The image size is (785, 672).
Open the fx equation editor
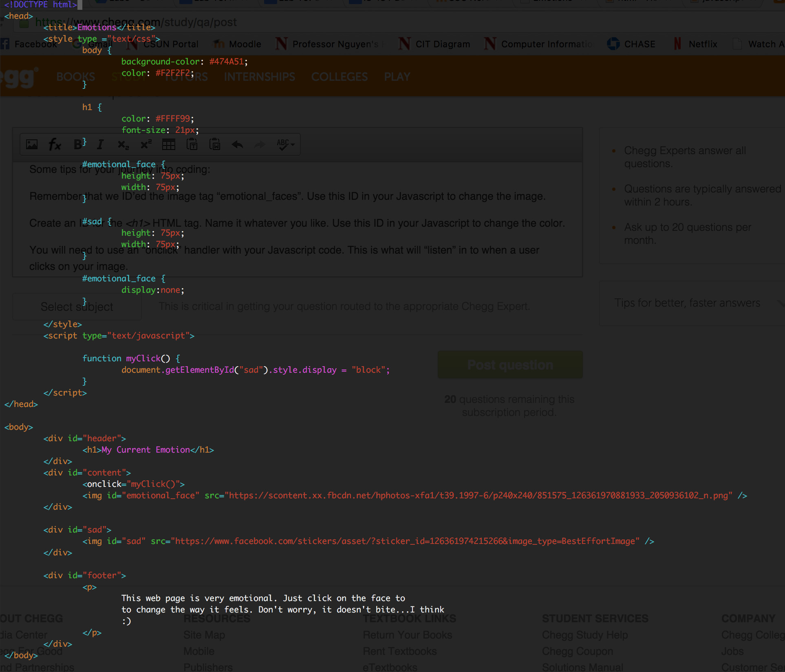[55, 144]
